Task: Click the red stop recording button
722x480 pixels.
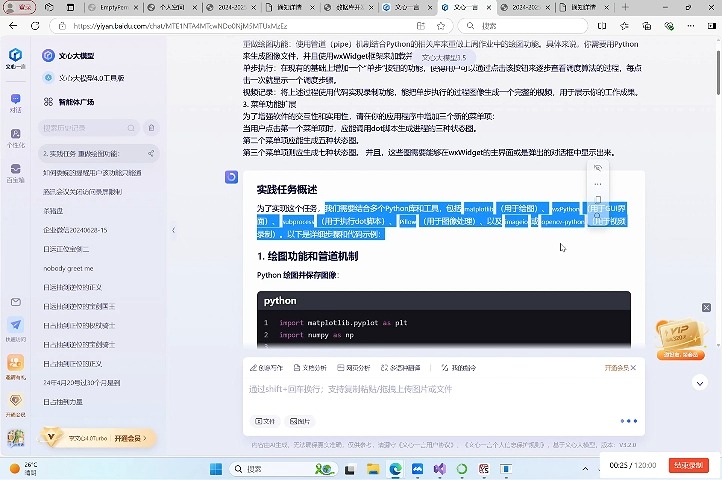Action: coord(688,465)
